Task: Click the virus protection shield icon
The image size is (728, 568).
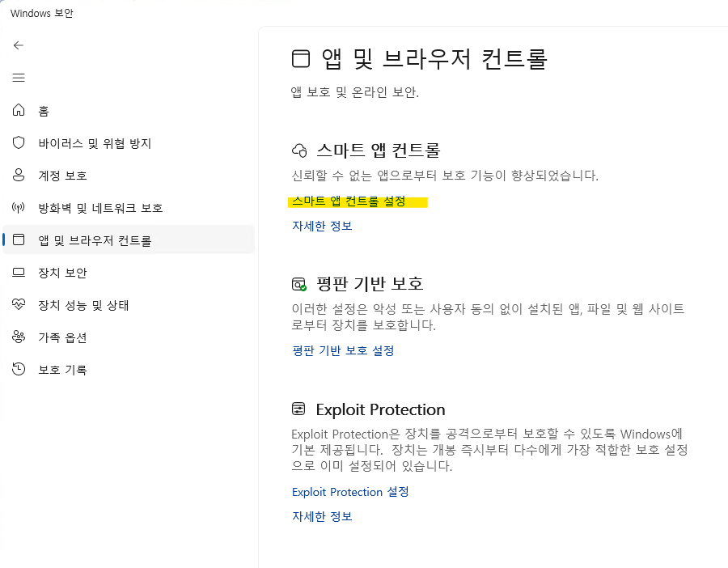Action: click(19, 143)
